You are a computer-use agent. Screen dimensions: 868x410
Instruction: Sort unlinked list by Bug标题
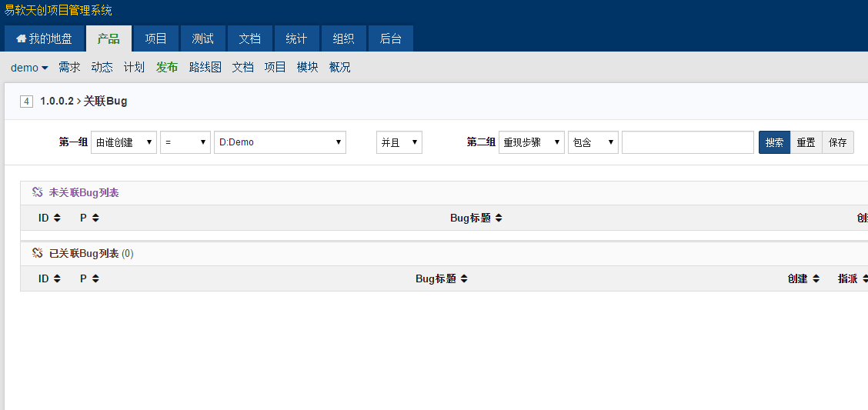476,218
